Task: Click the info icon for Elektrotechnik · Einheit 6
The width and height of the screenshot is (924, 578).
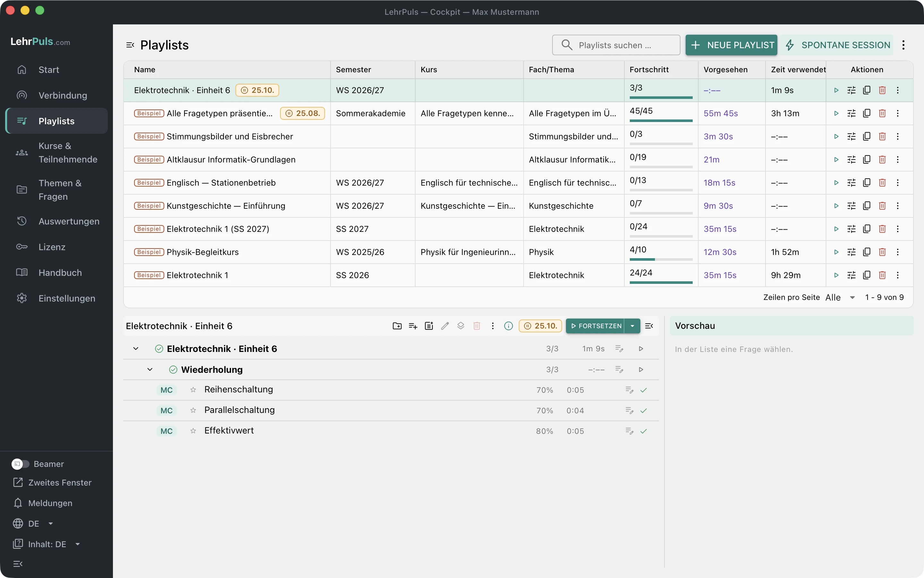Action: [509, 326]
